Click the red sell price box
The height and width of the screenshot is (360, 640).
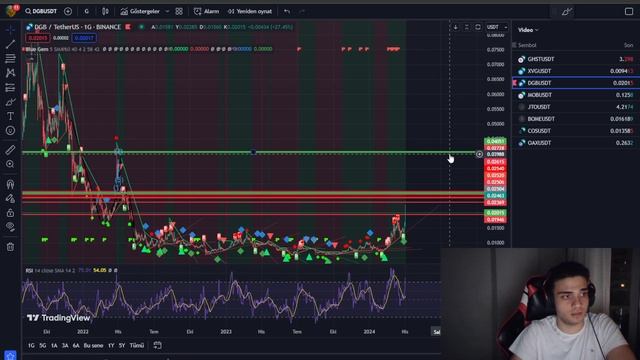coord(38,38)
